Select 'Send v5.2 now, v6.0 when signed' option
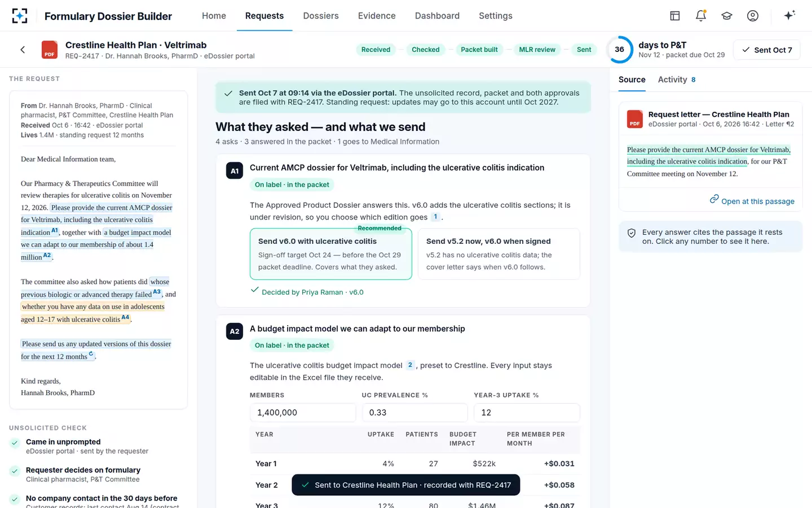Viewport: 812px width, 508px height. 499,254
